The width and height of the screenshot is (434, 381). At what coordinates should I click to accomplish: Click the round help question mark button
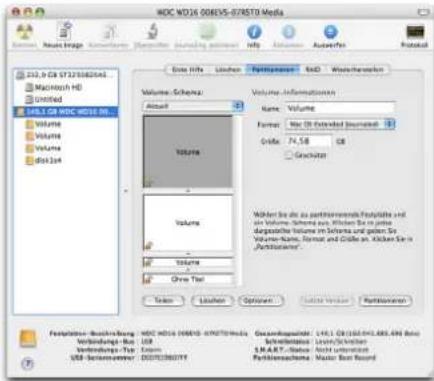(x=28, y=363)
